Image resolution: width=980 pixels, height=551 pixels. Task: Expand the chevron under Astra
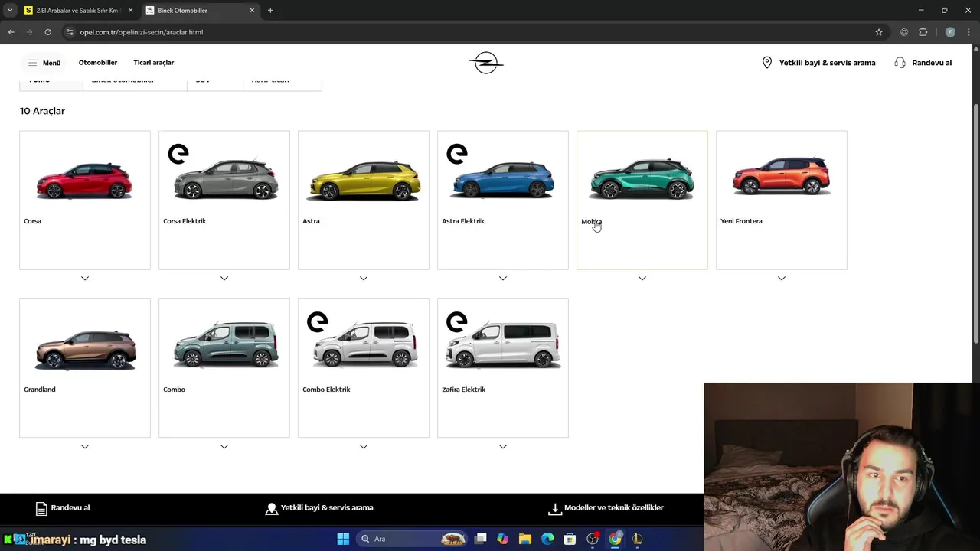point(364,278)
